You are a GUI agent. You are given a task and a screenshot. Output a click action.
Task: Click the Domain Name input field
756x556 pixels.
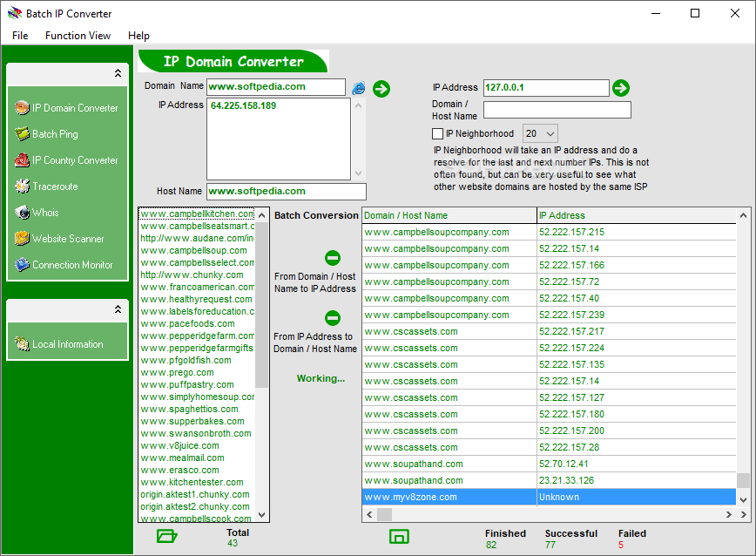pos(276,87)
